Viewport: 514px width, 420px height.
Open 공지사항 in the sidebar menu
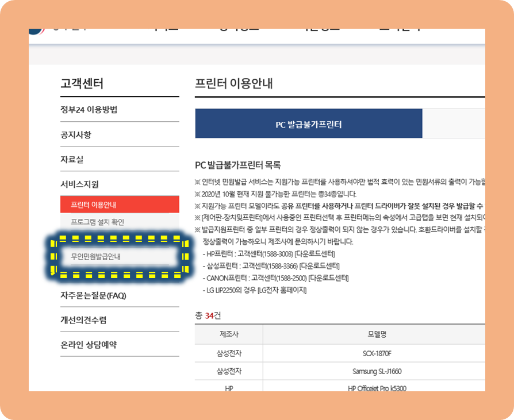tap(76, 134)
